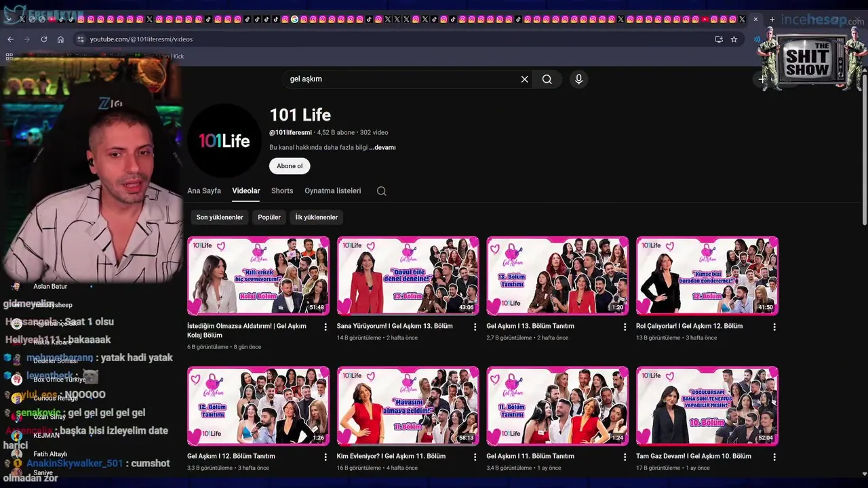Open Oynatma listeleri tab
This screenshot has width=868, height=488.
[333, 191]
